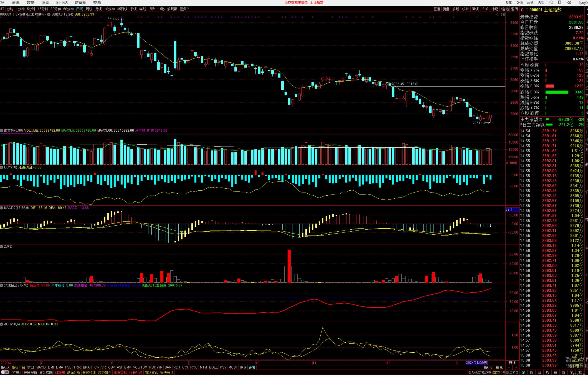Switch to 15分钟 period

(x=43, y=9)
